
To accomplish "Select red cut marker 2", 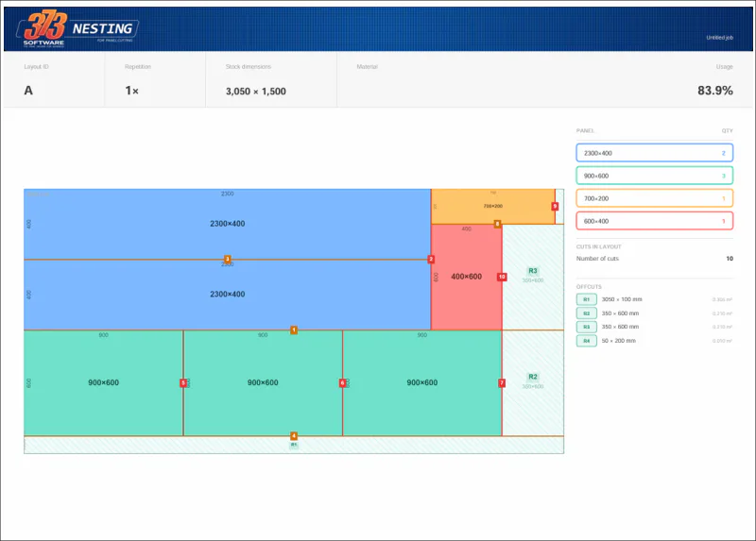I will (431, 260).
